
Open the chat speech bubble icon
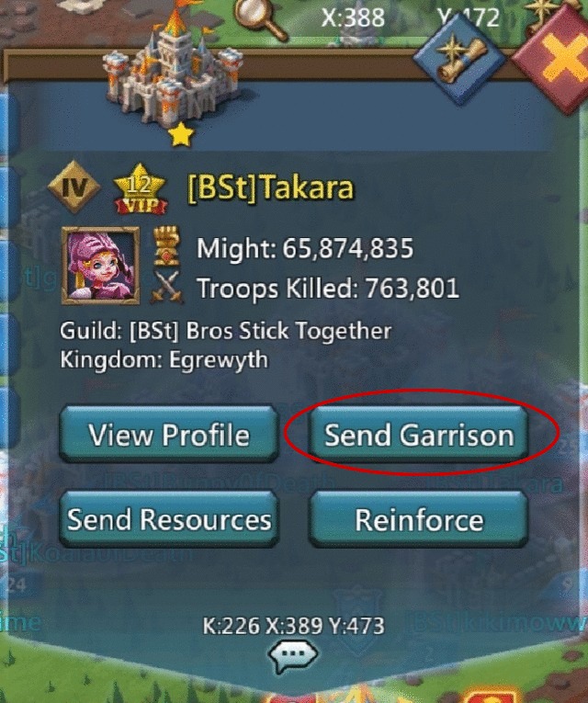click(294, 656)
